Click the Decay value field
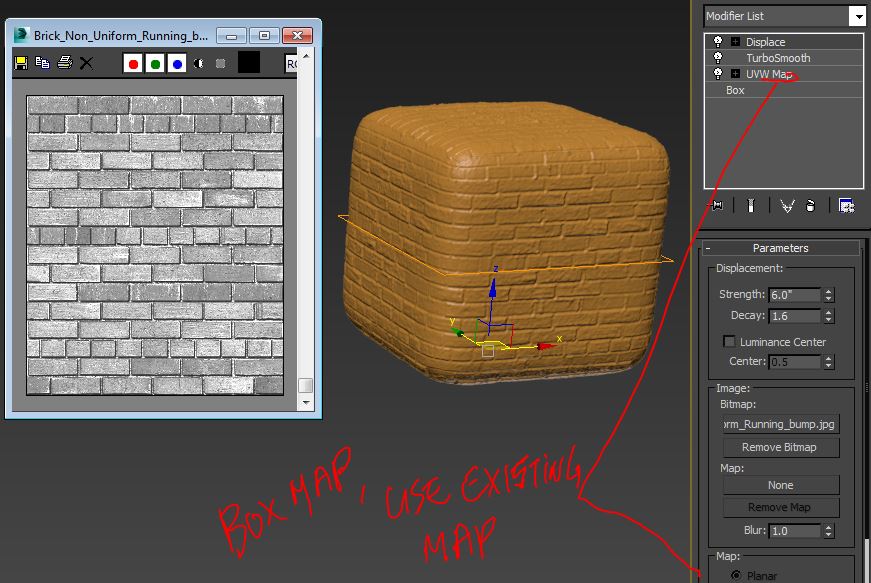 (x=794, y=316)
